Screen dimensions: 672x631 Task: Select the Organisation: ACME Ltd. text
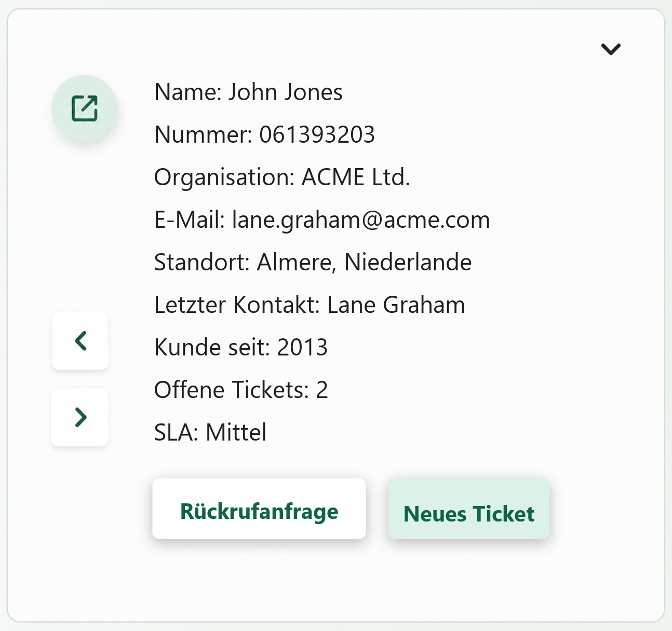tap(282, 177)
